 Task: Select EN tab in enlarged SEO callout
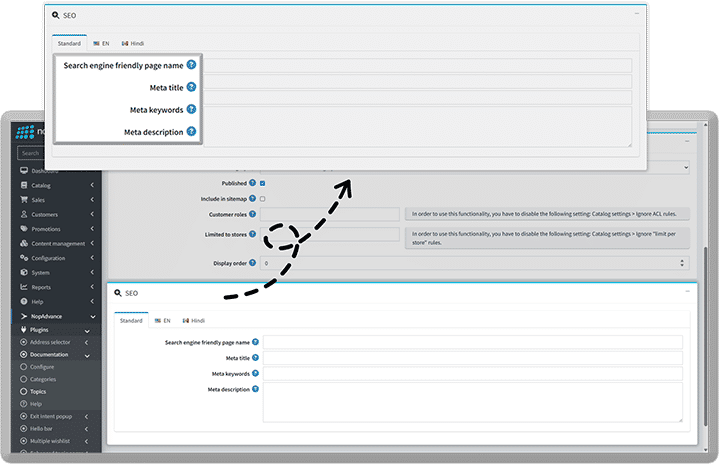(x=101, y=43)
